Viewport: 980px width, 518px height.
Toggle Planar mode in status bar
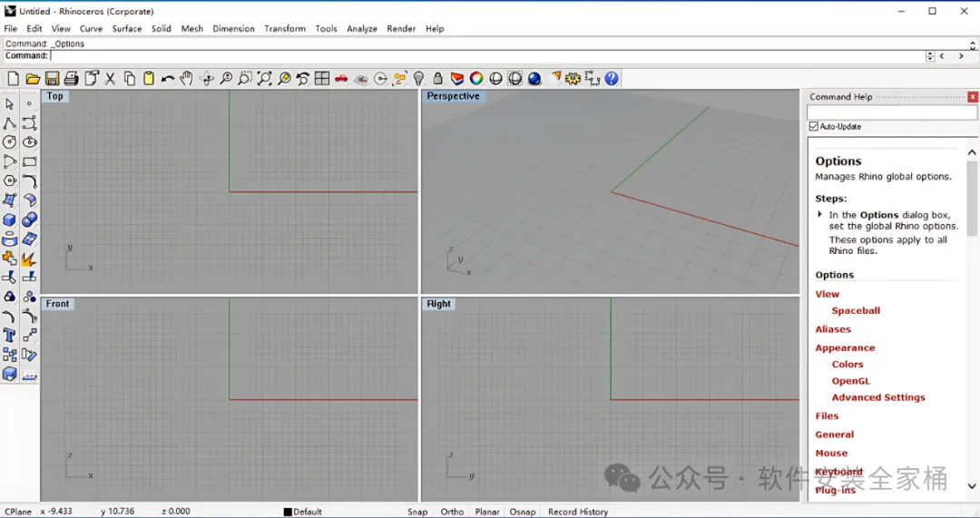[x=487, y=512]
